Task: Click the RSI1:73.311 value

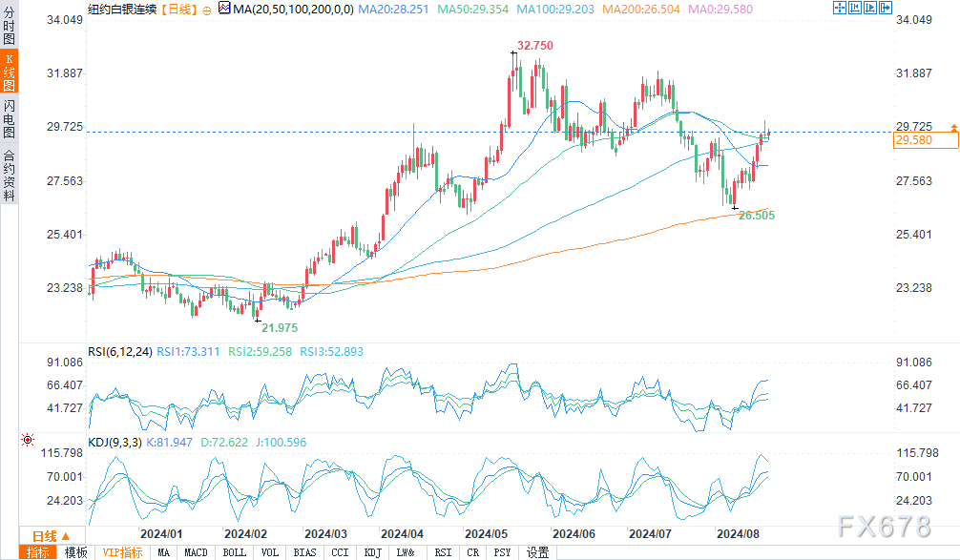Action: point(188,352)
